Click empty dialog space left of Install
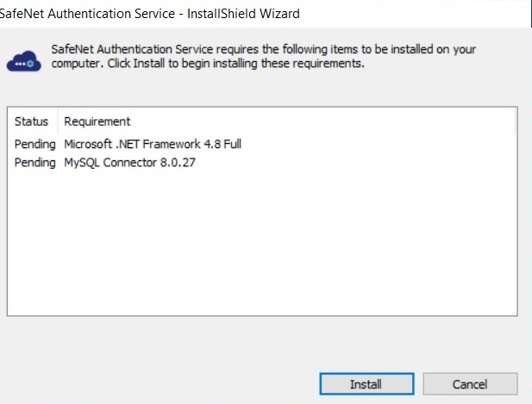The width and height of the screenshot is (532, 404). [172, 383]
